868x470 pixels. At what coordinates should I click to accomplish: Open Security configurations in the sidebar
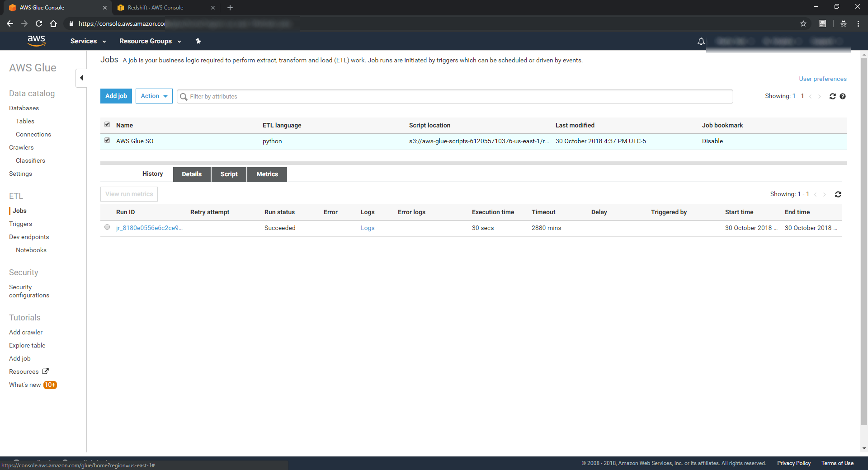(x=29, y=291)
